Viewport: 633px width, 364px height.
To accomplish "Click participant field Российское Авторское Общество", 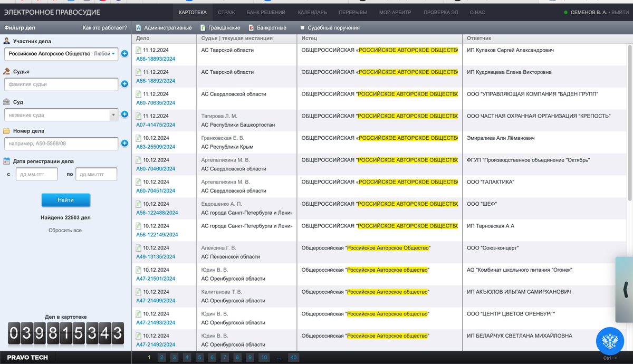I will pyautogui.click(x=49, y=54).
